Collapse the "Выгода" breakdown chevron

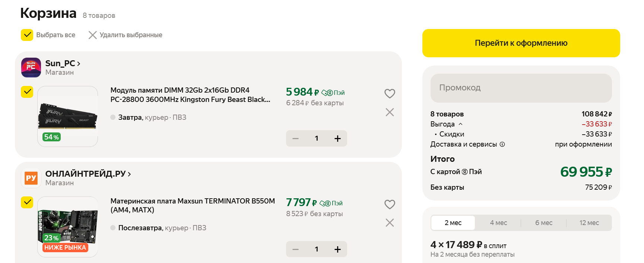pyautogui.click(x=460, y=124)
